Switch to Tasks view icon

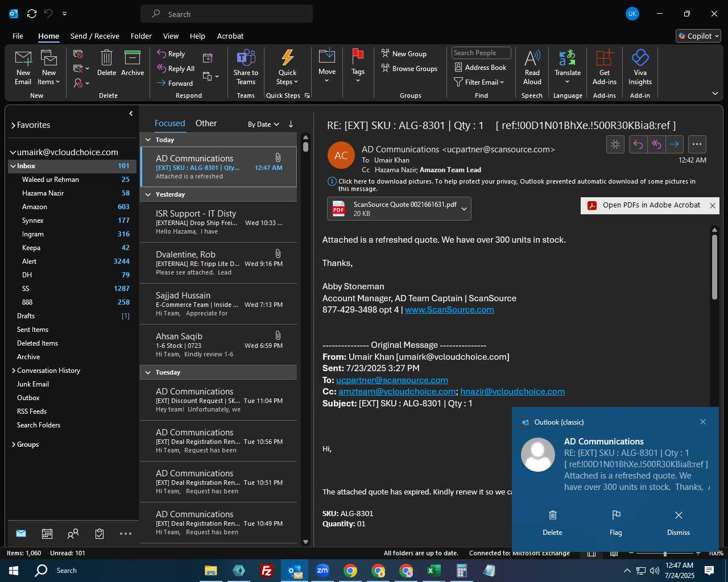pyautogui.click(x=100, y=534)
